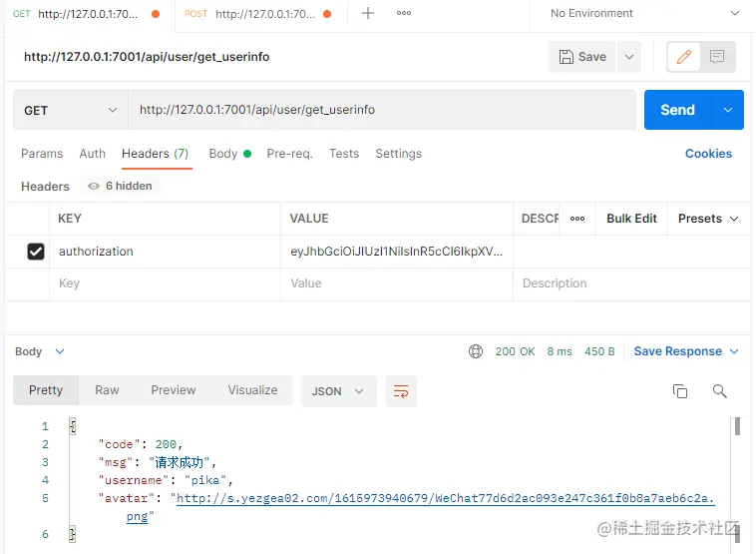
Task: Click the empty Value input field
Action: (x=397, y=283)
